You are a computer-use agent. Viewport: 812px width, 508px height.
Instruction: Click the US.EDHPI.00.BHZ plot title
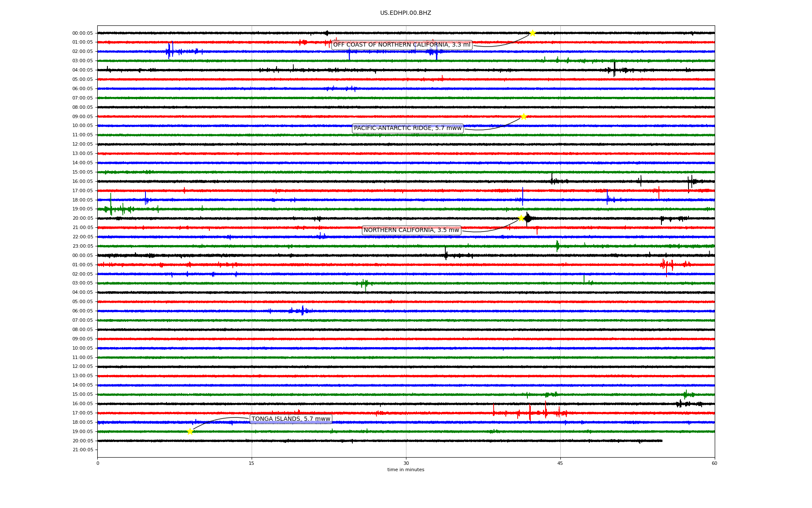[x=405, y=13]
